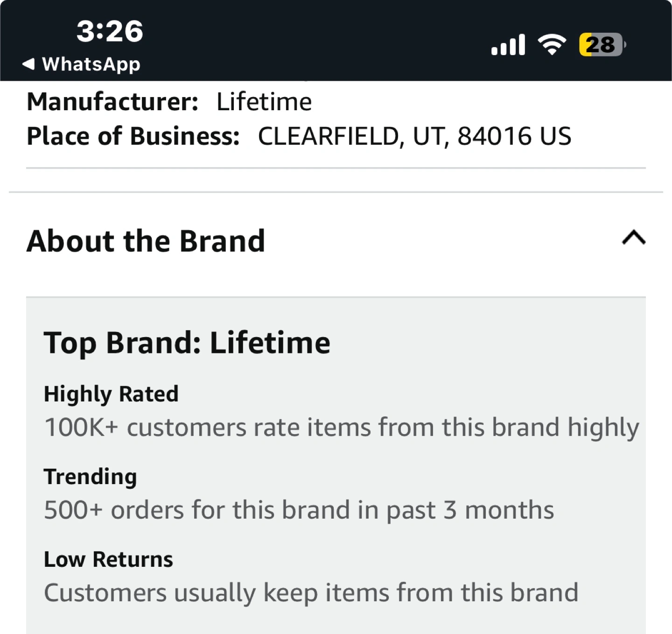Tap the cellular signal bars icon
The image size is (672, 634).
508,45
